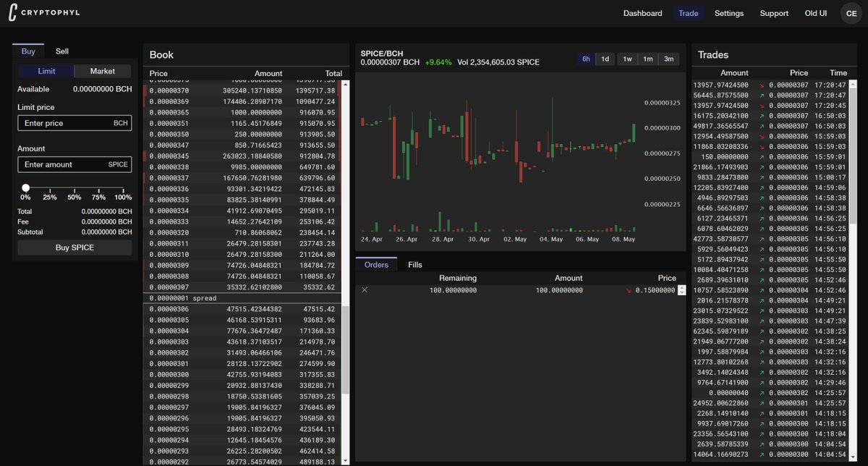Click the Price column header in Book
868x466 pixels.
coord(158,73)
